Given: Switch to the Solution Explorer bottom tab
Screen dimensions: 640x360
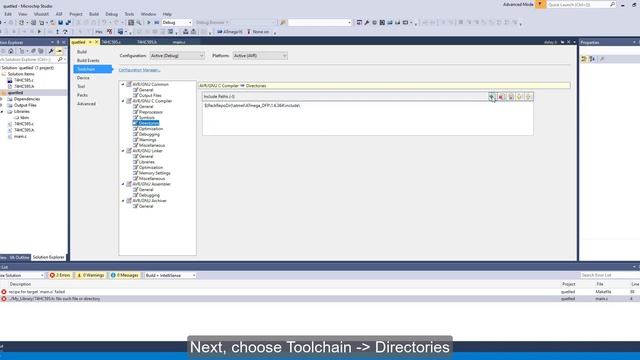Looking at the screenshot, I should [49, 258].
